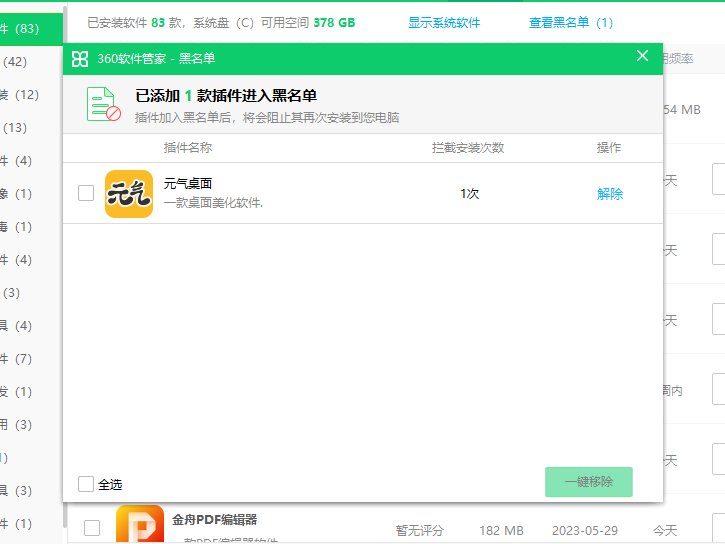Click the 插件名称 column header
Screen dimensions: 725x544
pos(188,148)
